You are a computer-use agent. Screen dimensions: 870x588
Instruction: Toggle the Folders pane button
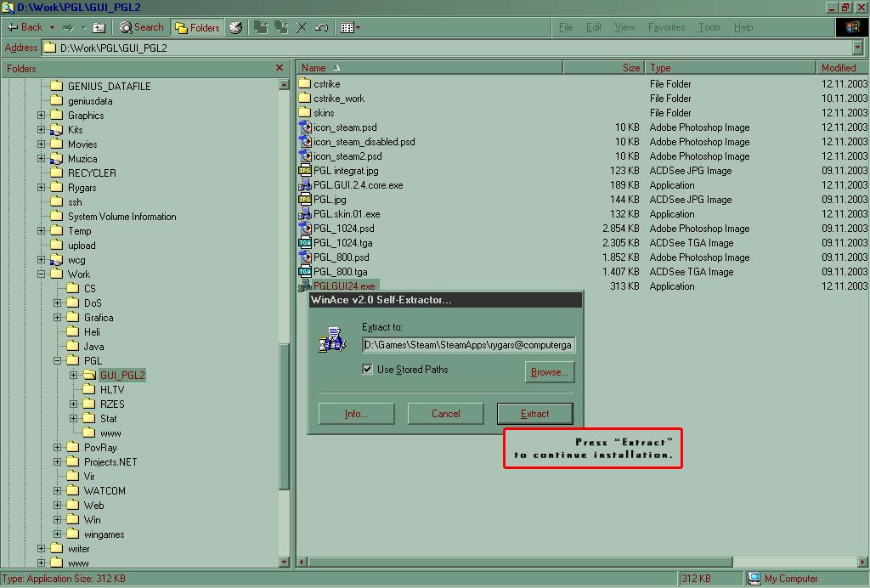(x=197, y=27)
